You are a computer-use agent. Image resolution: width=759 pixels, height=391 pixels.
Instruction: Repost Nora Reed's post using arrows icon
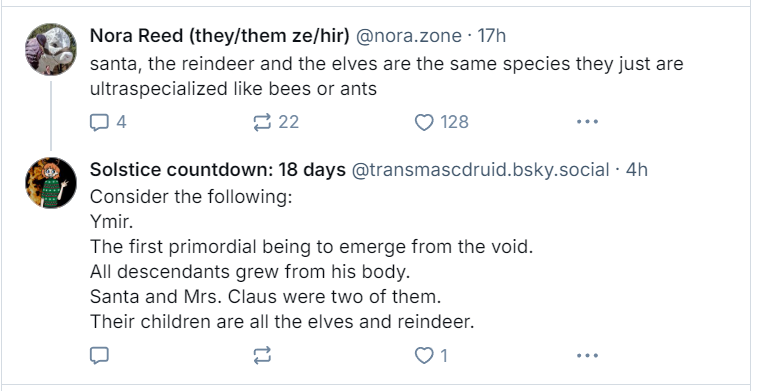[262, 122]
